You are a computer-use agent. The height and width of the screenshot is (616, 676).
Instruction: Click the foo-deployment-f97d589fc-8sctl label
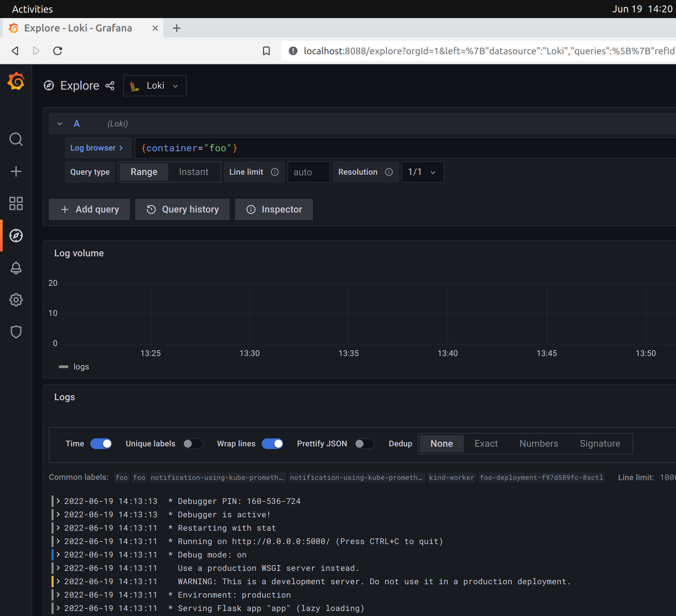click(x=541, y=477)
